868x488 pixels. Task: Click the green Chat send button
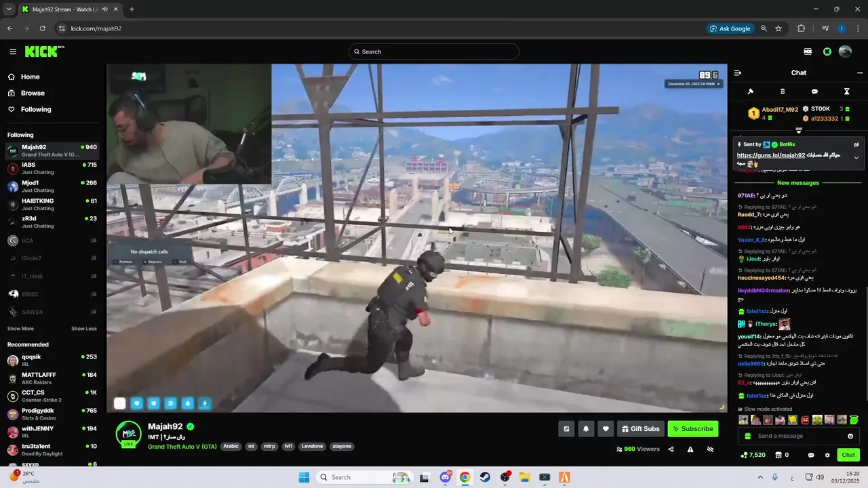click(x=848, y=455)
